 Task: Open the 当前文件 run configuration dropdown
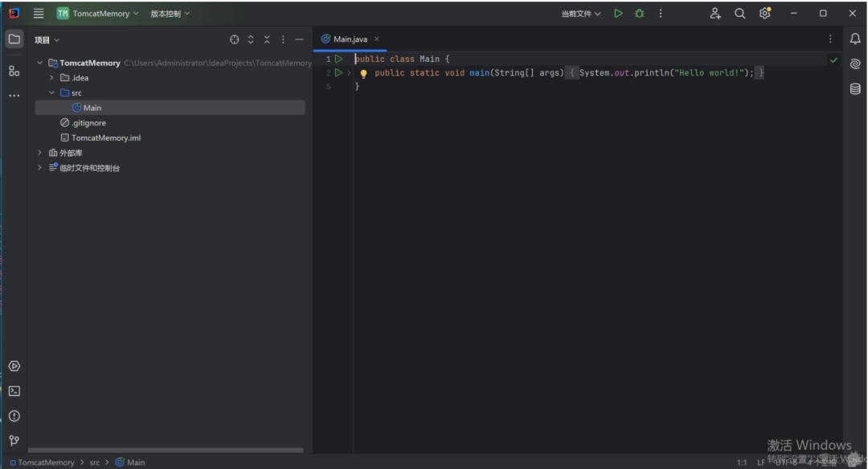[581, 14]
